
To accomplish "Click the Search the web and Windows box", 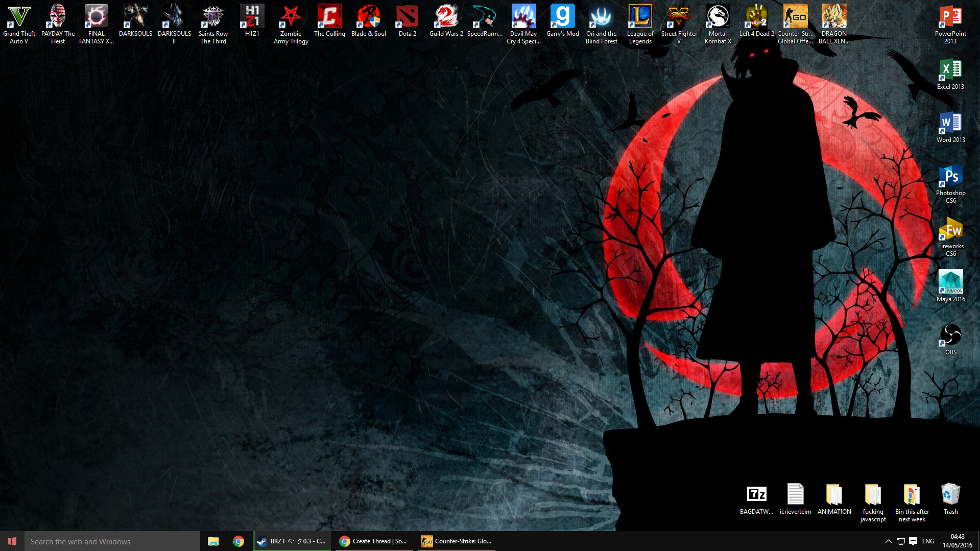I will [x=112, y=541].
